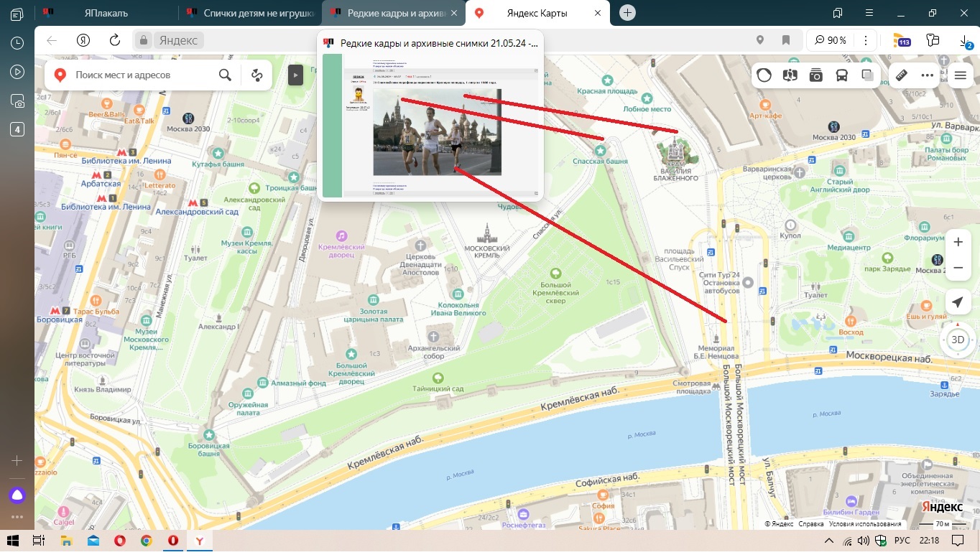Screen dimensions: 980x560
Task: Select the Яндекс Карты tab
Action: tap(537, 13)
